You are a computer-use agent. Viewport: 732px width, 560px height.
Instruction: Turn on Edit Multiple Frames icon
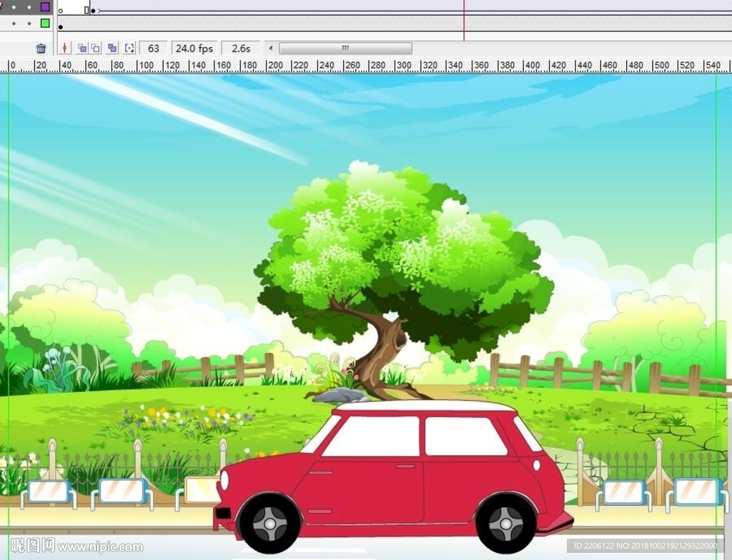(x=112, y=49)
